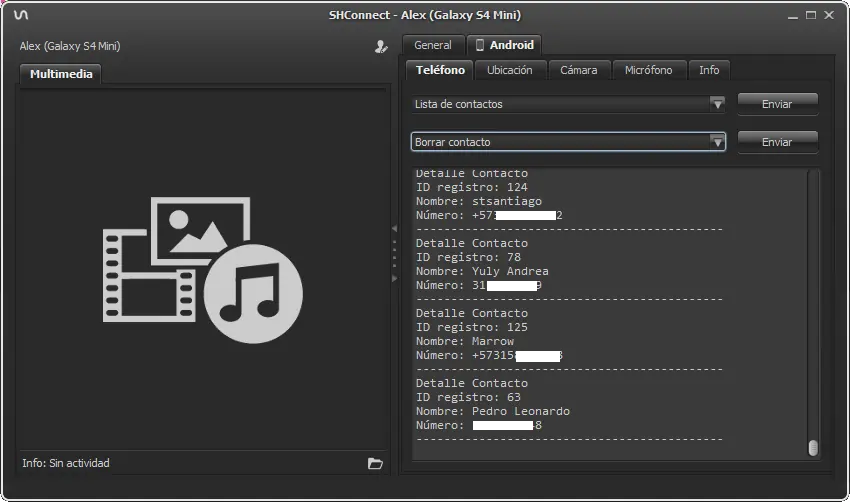Click the 'Alex (Galaxy S4 Mini)' device label
This screenshot has width=850, height=502.
click(70, 46)
